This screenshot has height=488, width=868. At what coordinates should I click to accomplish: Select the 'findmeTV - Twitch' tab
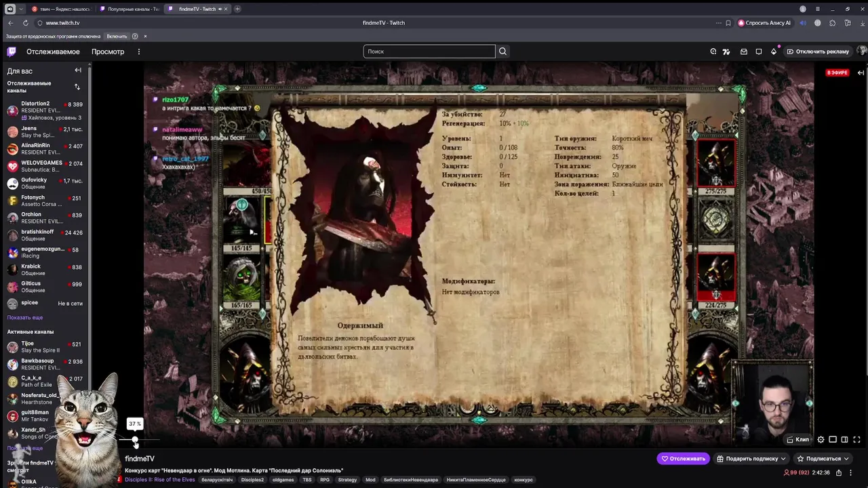click(x=197, y=9)
